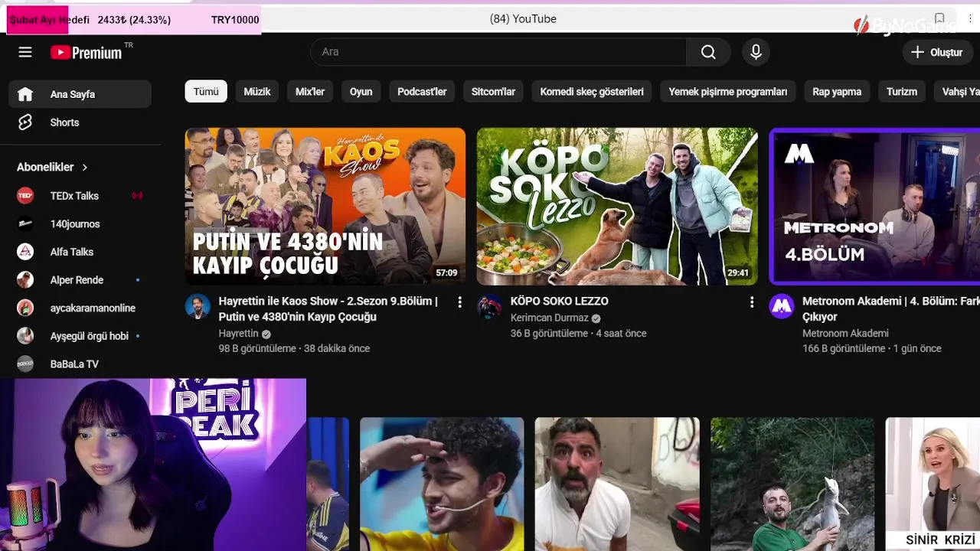Click Alfa Talks channel avatar
980x551 pixels.
coord(25,252)
